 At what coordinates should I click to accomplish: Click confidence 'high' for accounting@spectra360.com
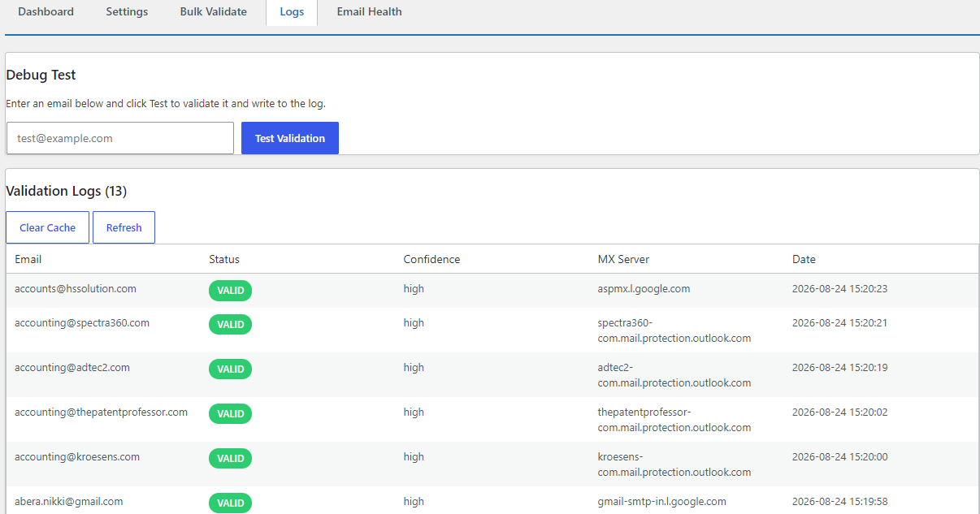click(x=414, y=322)
